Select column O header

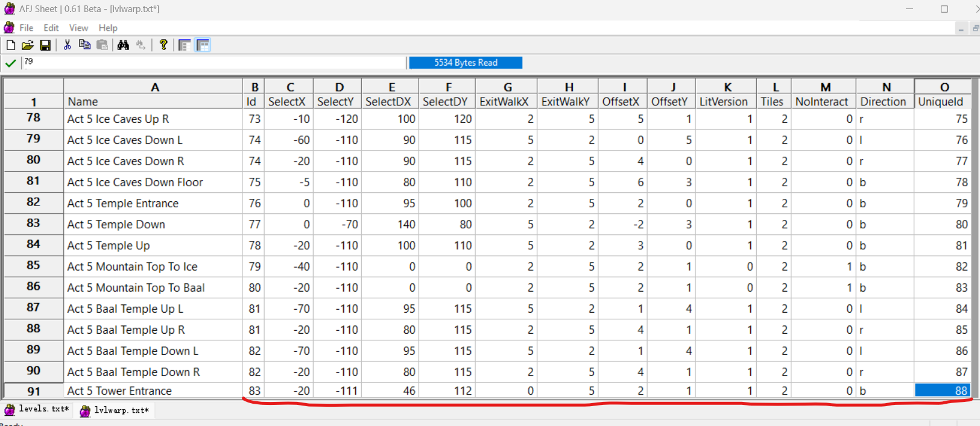tap(944, 87)
